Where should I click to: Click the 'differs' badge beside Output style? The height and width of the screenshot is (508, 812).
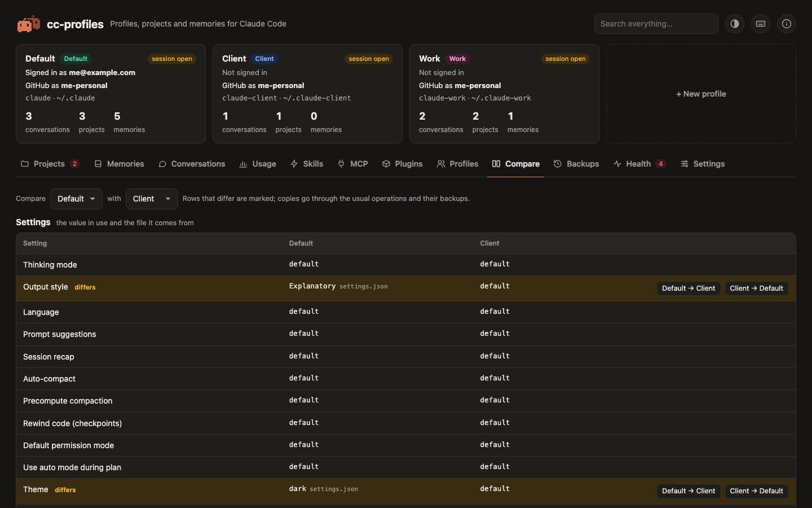click(x=85, y=287)
